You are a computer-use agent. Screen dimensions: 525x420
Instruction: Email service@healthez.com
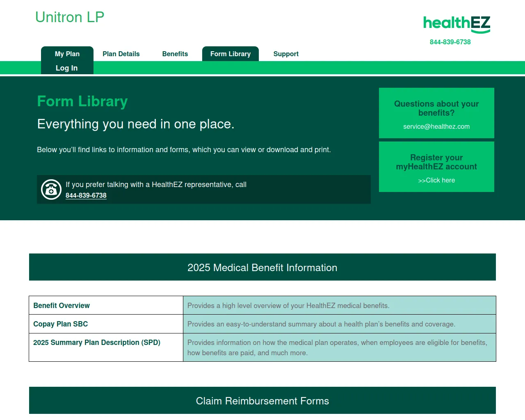436,126
